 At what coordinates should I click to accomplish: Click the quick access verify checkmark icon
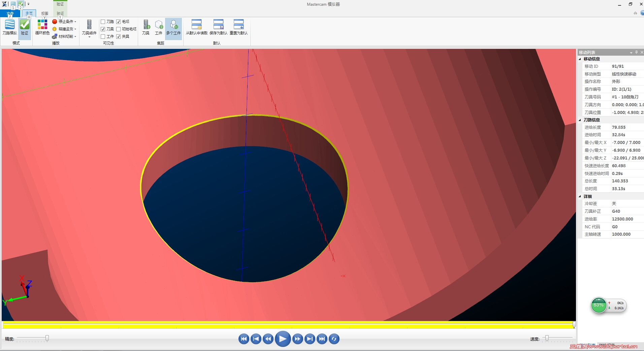(x=21, y=4)
